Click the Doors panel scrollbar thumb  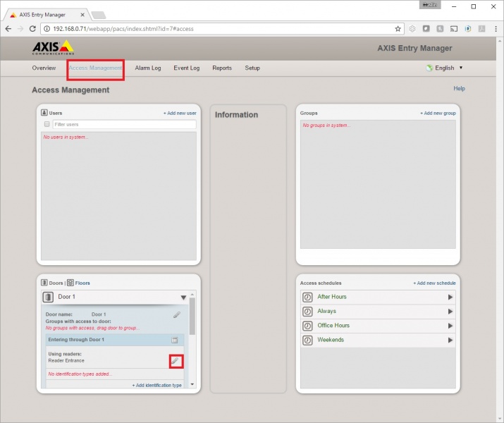(x=192, y=317)
